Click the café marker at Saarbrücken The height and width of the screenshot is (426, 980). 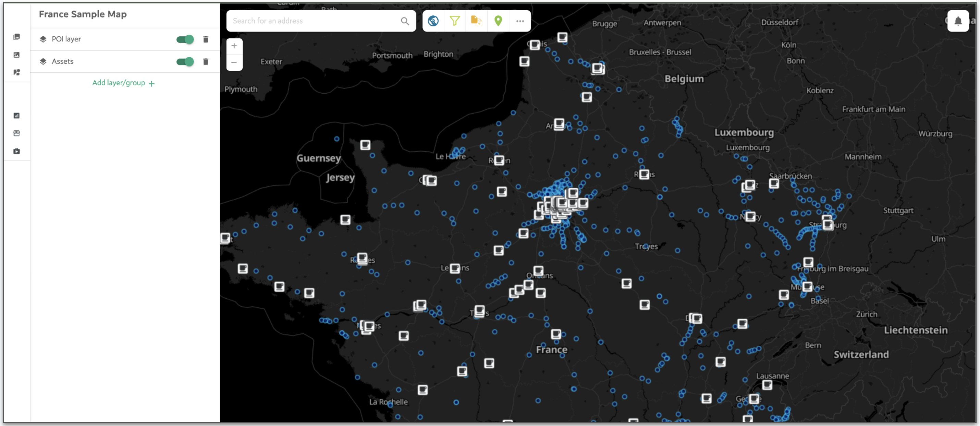774,184
